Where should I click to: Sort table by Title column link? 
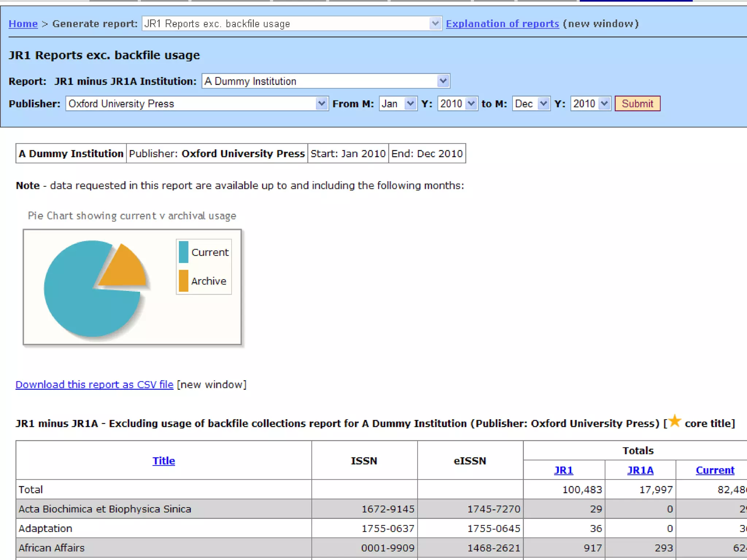tap(163, 461)
